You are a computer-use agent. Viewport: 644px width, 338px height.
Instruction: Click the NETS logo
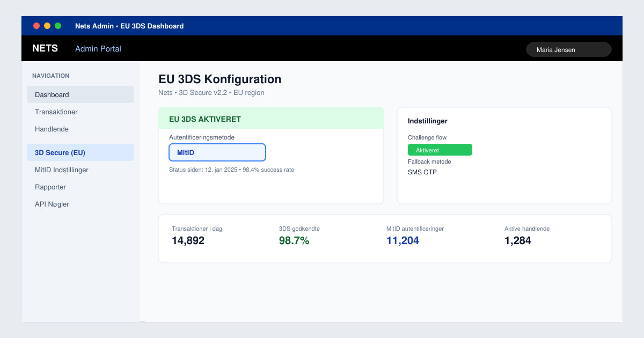click(x=45, y=48)
